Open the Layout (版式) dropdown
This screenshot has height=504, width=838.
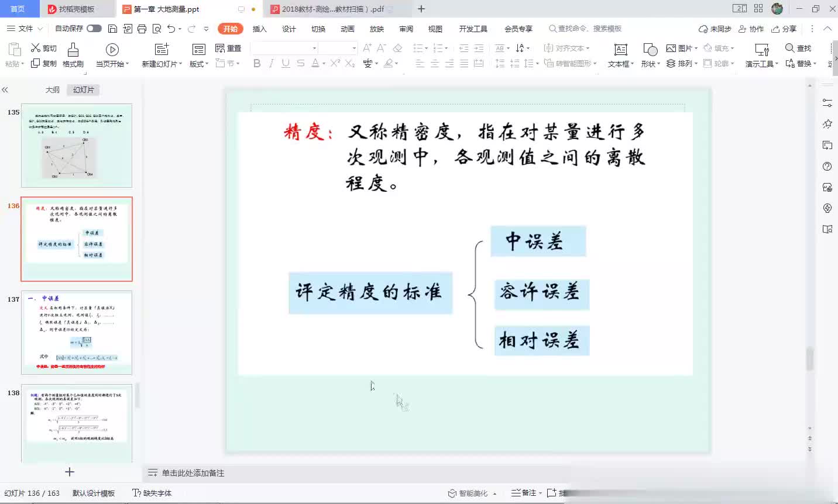199,64
